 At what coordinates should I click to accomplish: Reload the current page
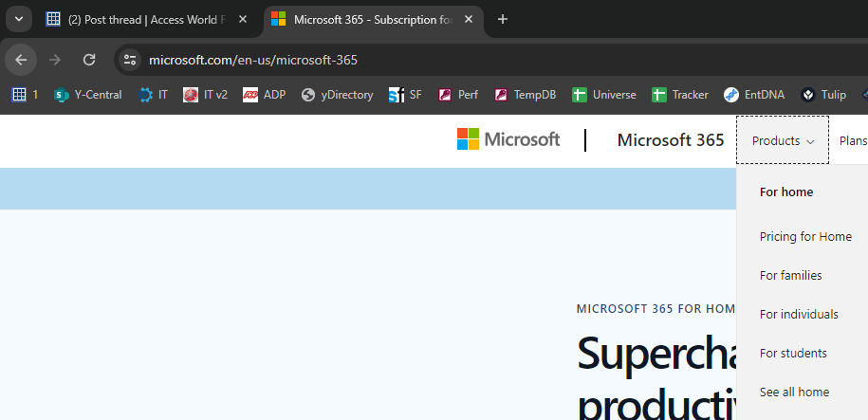[89, 60]
